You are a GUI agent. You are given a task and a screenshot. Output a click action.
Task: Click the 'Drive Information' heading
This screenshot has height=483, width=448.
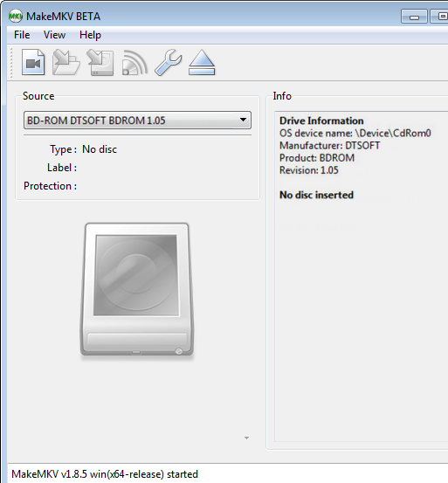(321, 121)
